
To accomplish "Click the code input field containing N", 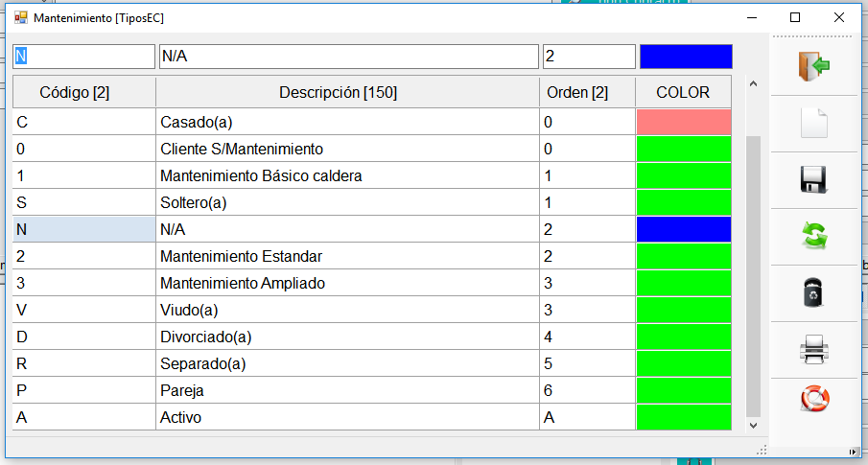I will (84, 57).
